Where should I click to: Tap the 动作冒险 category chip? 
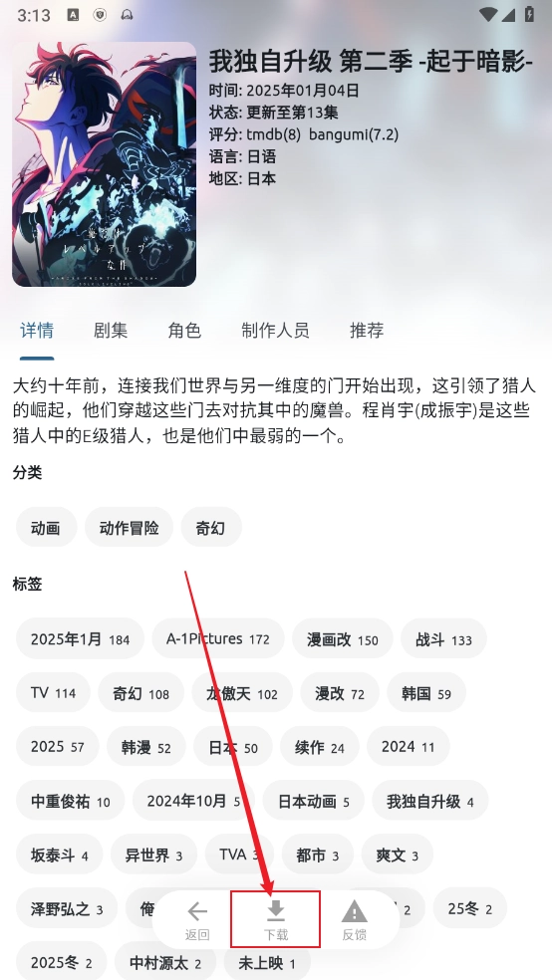[129, 528]
